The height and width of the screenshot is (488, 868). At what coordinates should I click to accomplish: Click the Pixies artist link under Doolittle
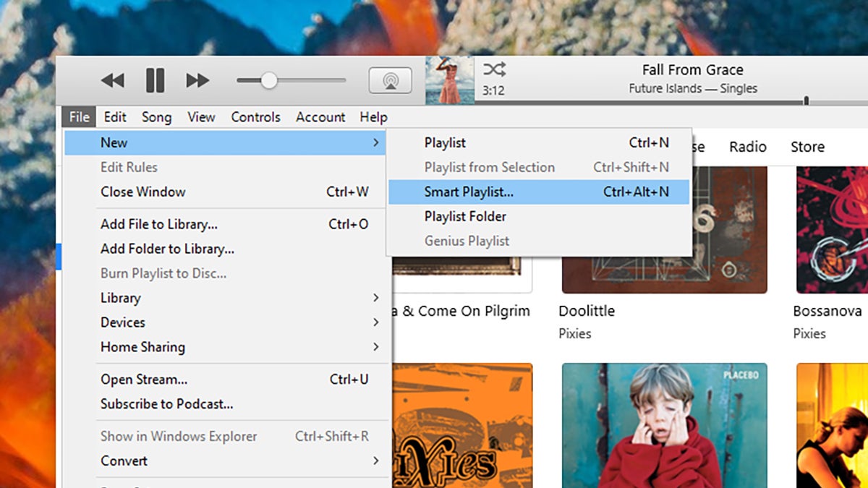[x=574, y=334]
